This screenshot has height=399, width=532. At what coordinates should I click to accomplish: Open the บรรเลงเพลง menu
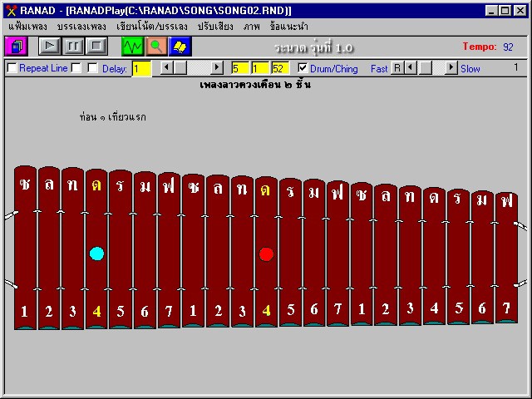[81, 27]
